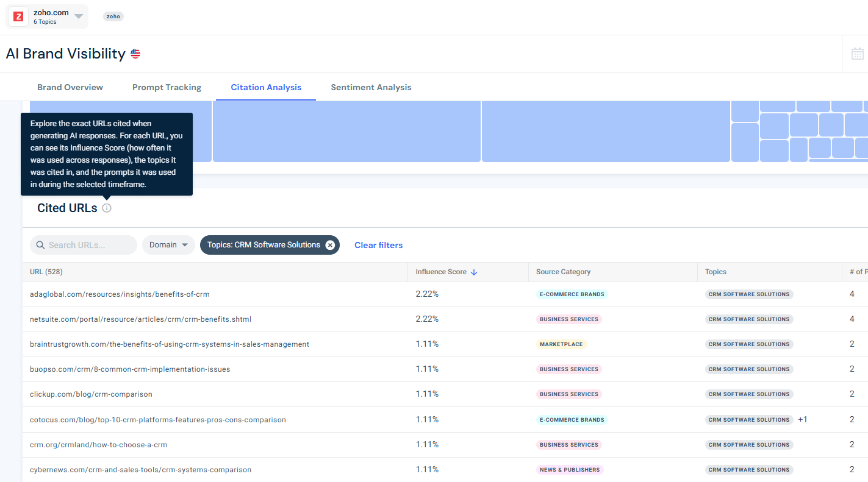This screenshot has height=482, width=868.
Task: Click the Zoho "Z" brand logo icon
Action: tap(18, 16)
